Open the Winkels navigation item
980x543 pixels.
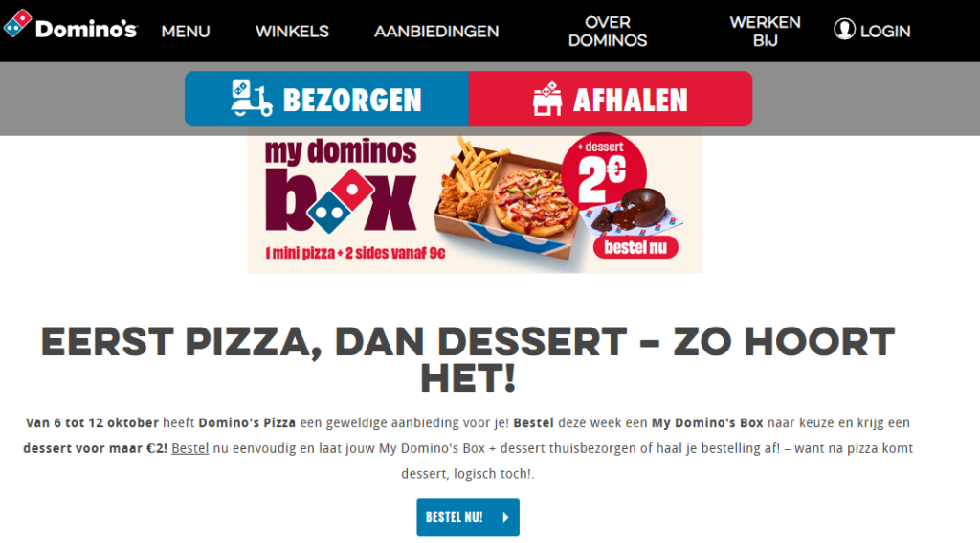coord(292,32)
